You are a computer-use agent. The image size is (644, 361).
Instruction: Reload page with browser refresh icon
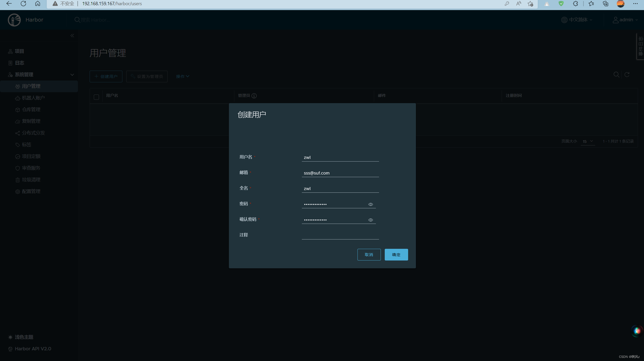[23, 4]
